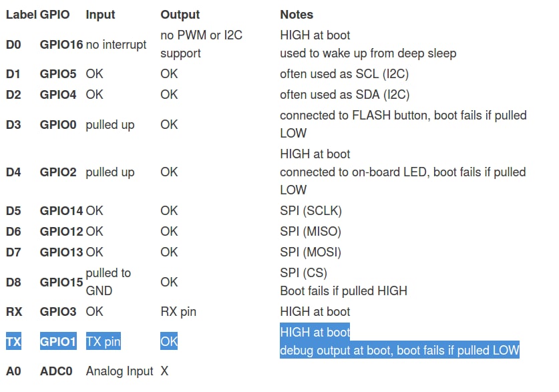The width and height of the screenshot is (559, 392).
Task: Click the highlighted TX label
Action: (x=13, y=341)
